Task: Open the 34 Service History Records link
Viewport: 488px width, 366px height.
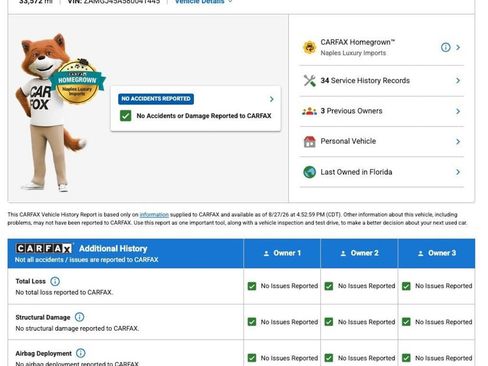Action: 365,81
